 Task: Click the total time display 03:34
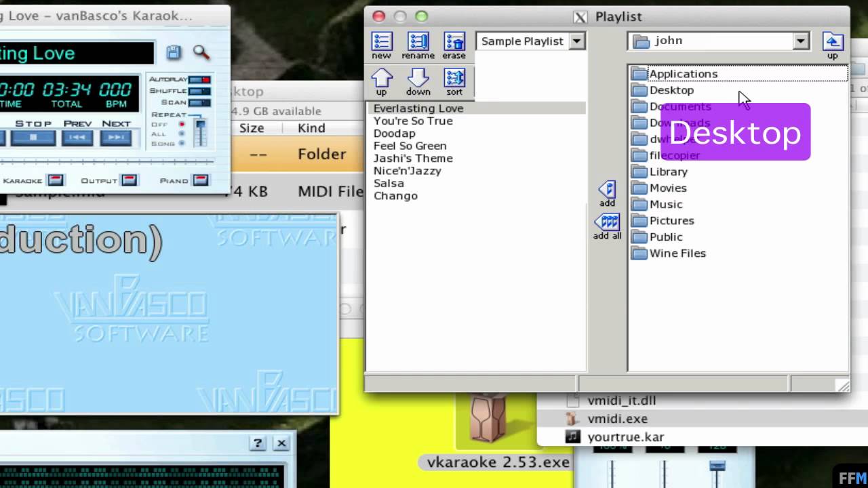click(x=66, y=89)
